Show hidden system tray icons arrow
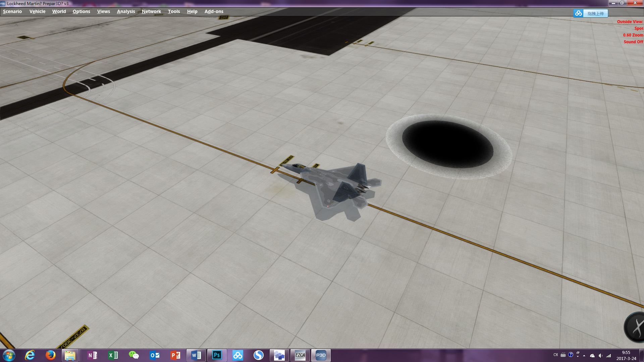This screenshot has height=362, width=644. point(584,356)
